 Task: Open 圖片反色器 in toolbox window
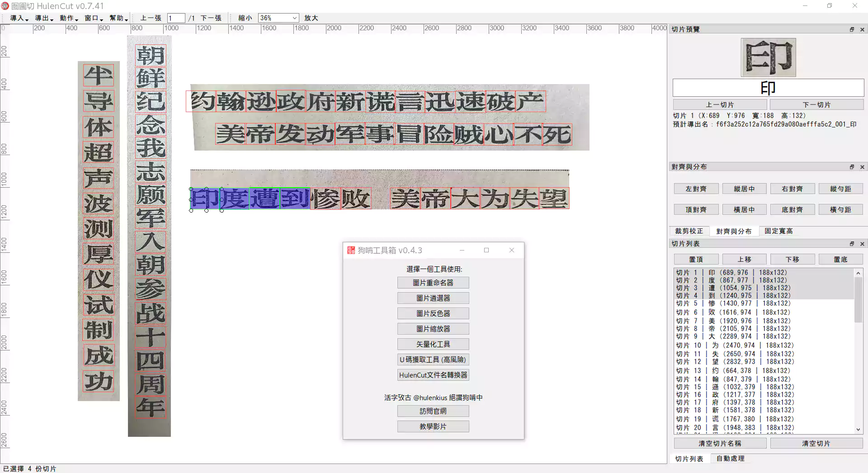pyautogui.click(x=433, y=314)
